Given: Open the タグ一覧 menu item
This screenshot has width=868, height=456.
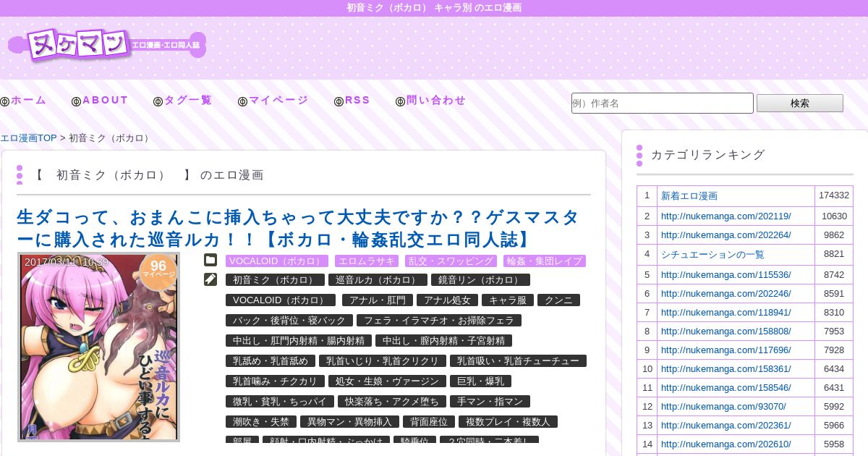Looking at the screenshot, I should tap(183, 101).
